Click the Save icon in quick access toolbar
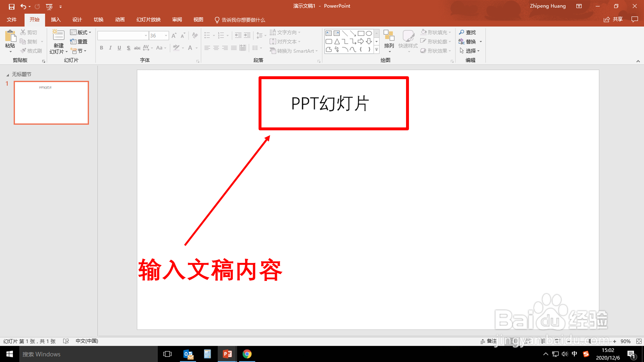The height and width of the screenshot is (362, 644). click(x=11, y=6)
